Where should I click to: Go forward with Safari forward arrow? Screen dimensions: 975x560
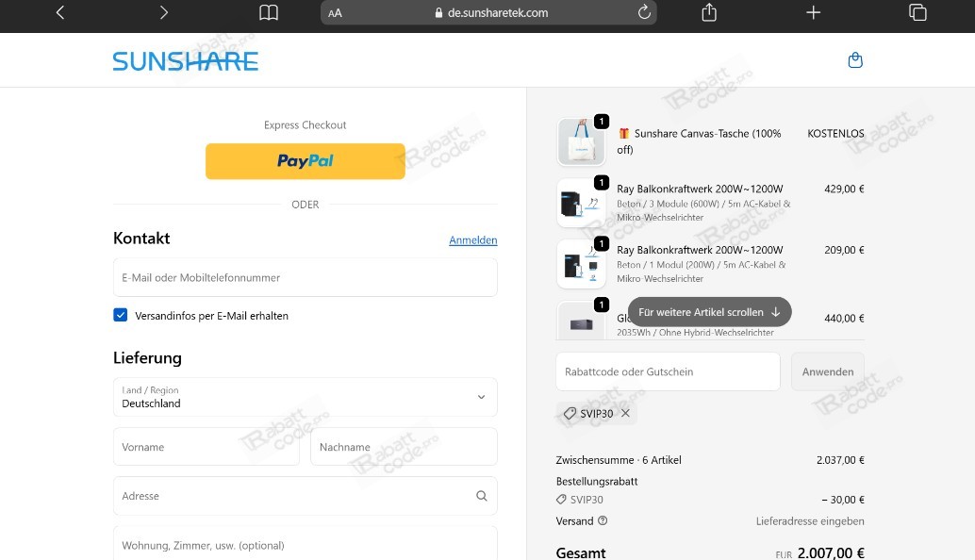[163, 12]
